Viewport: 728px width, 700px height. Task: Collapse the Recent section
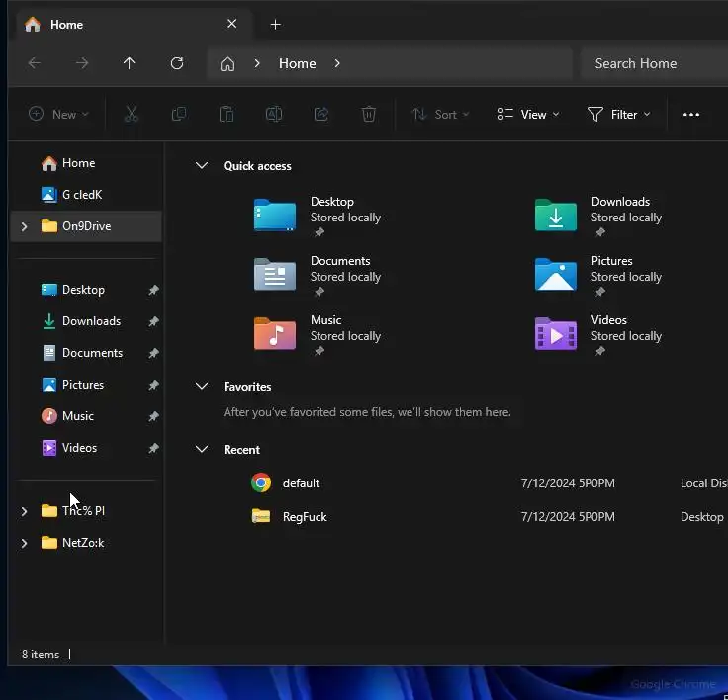tap(202, 449)
